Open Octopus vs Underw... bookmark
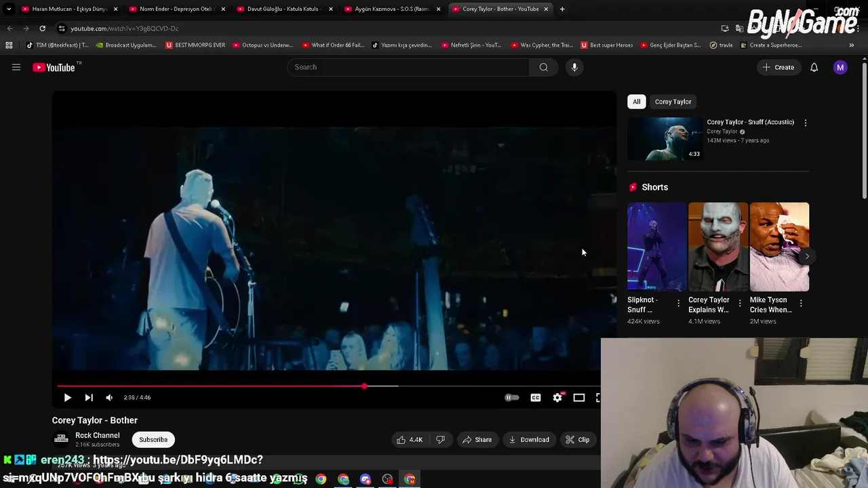 (262, 45)
